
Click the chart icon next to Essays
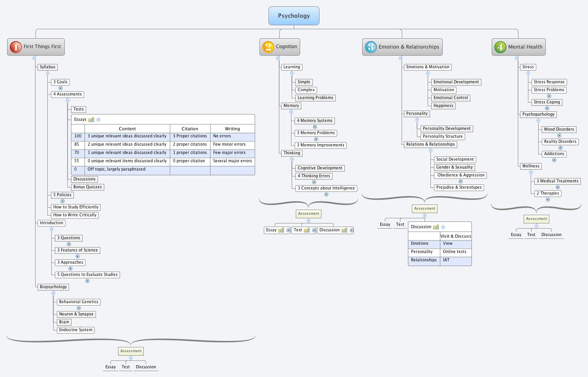(x=91, y=120)
